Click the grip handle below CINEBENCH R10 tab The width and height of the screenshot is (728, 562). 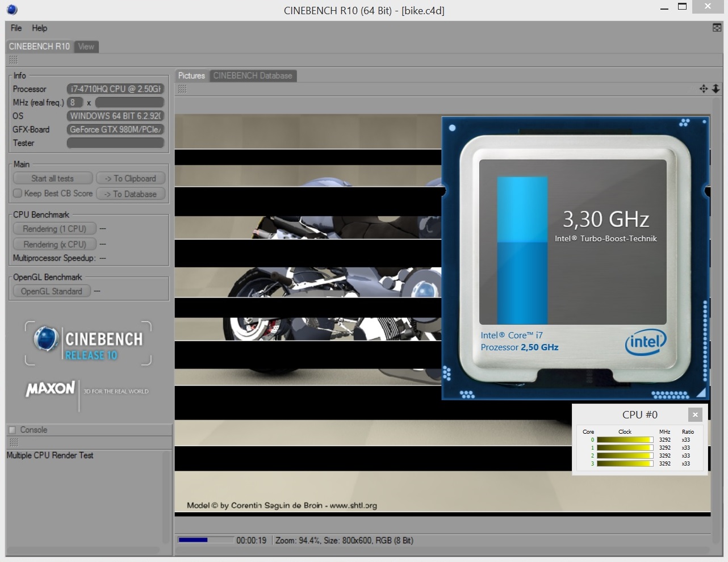13,60
